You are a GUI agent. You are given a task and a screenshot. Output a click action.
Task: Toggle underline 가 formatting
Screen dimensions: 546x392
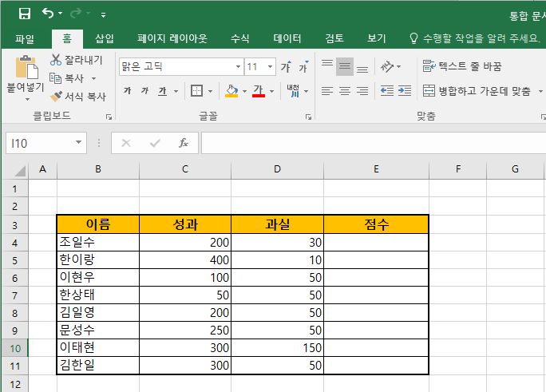point(163,91)
